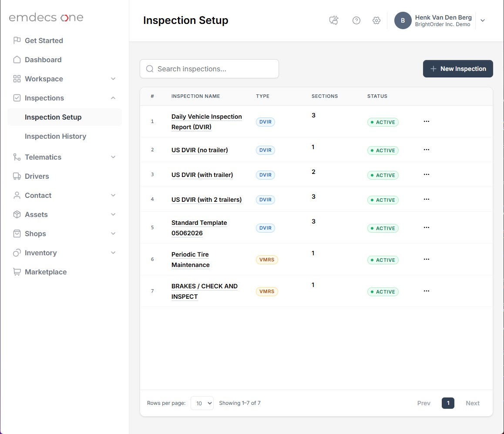Viewport: 504px width, 434px height.
Task: Click the INSPECTION NAME column header
Action: (195, 96)
